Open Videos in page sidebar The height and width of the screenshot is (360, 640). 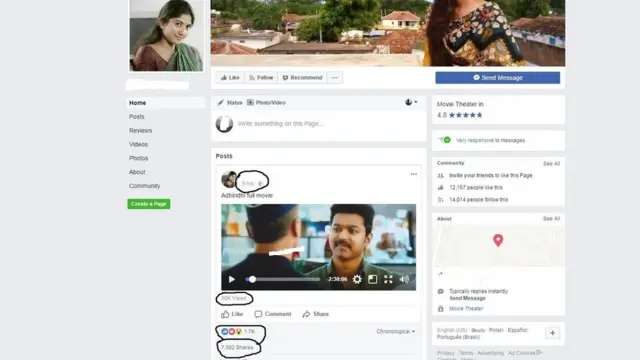[138, 144]
